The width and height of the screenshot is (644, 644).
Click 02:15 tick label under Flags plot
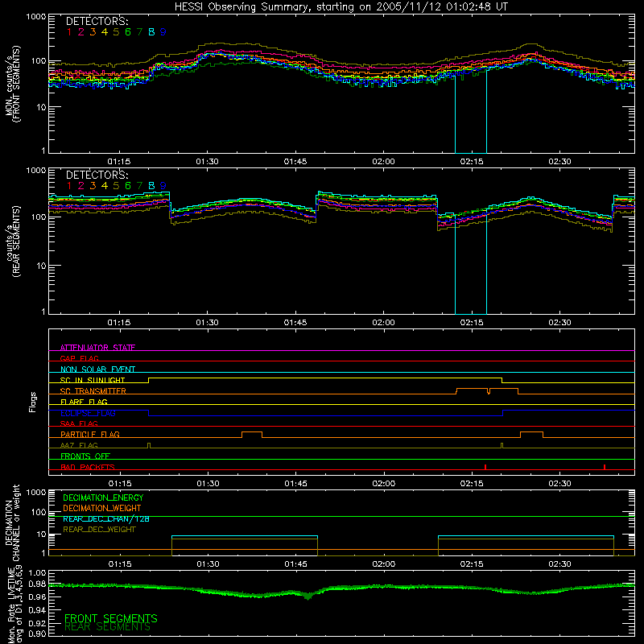(472, 484)
